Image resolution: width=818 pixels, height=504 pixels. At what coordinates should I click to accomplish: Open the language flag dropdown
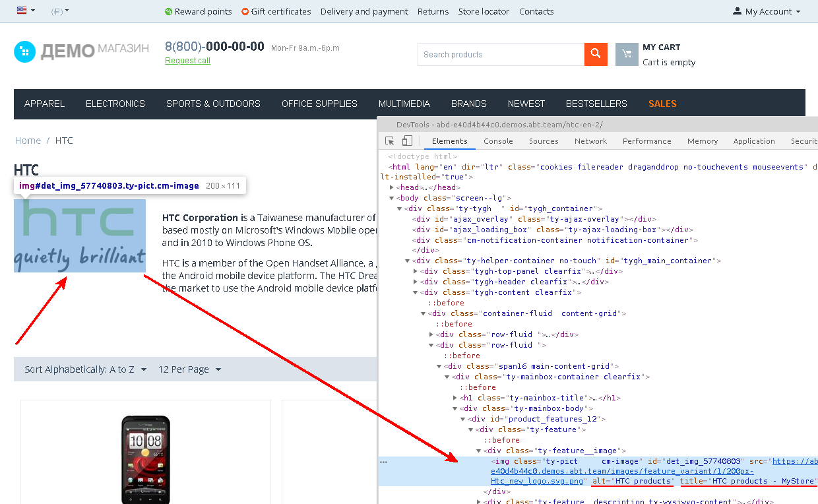pos(26,11)
